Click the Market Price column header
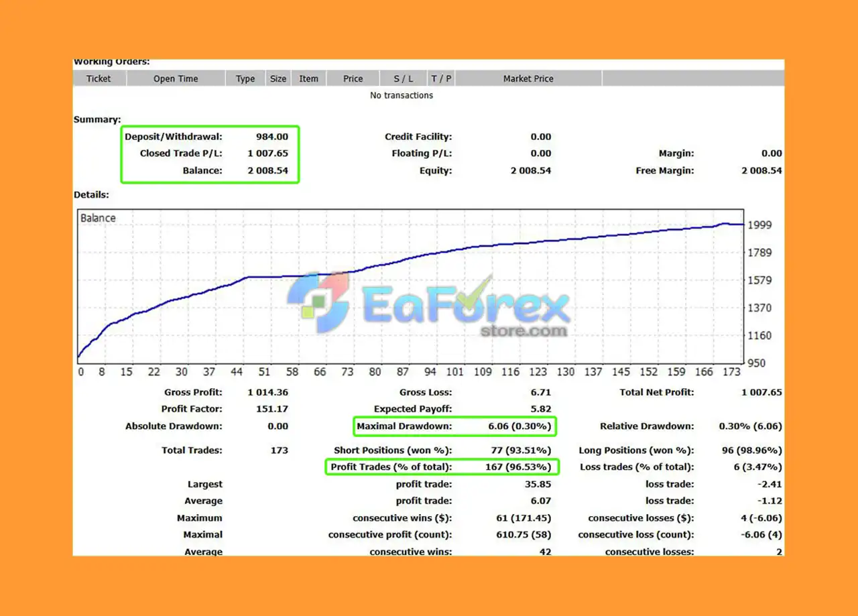The width and height of the screenshot is (858, 616). [528, 78]
